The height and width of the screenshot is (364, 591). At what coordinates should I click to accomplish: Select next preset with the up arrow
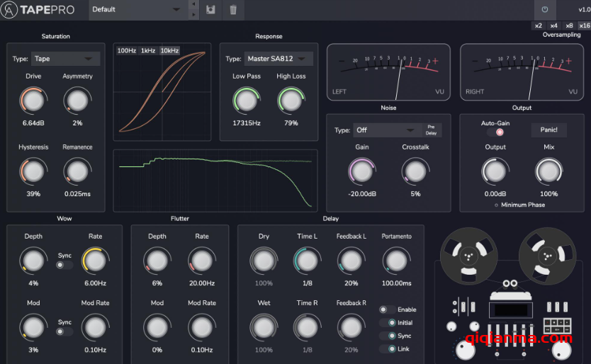tap(194, 5)
